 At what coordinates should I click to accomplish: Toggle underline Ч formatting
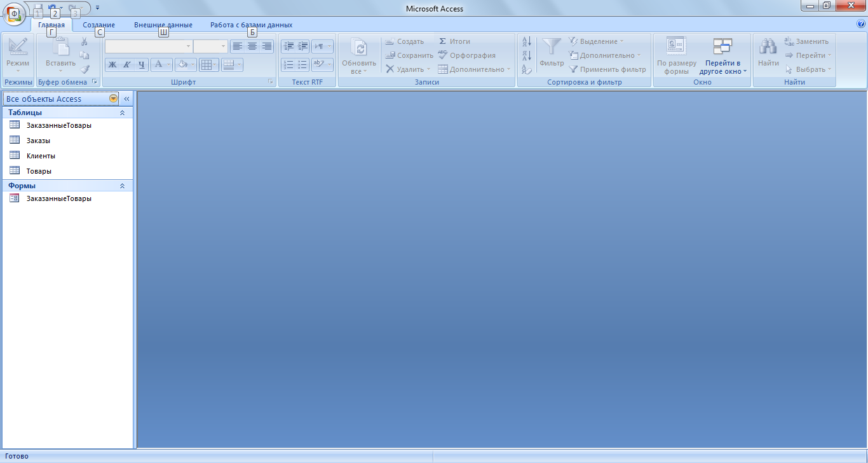(x=142, y=64)
